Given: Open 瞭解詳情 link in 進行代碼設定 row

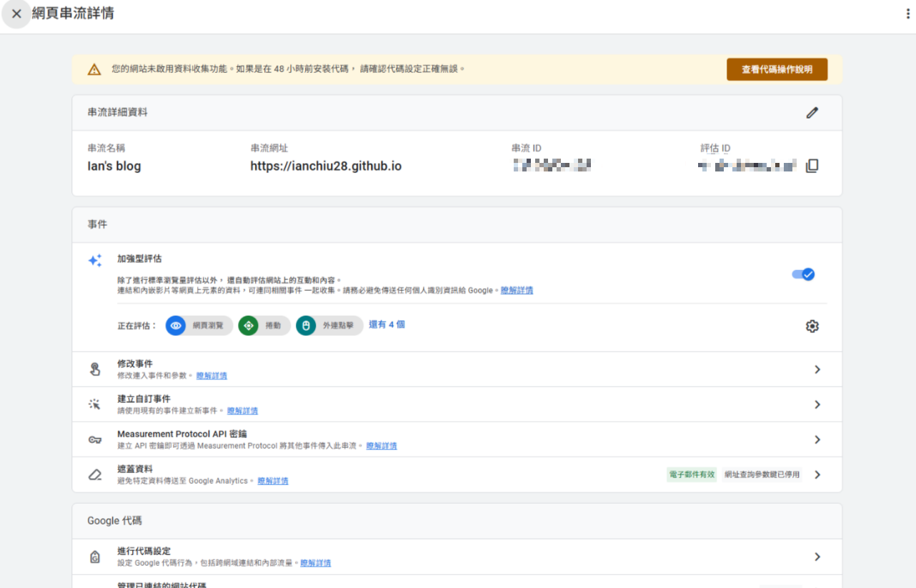Looking at the screenshot, I should click(x=315, y=563).
